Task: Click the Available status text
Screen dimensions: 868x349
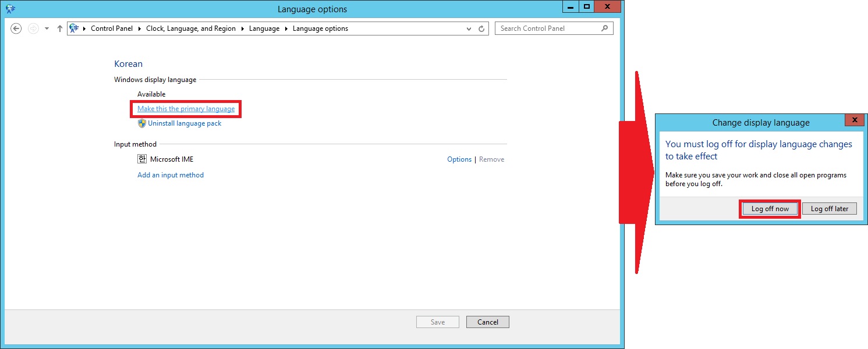Action: (151, 94)
